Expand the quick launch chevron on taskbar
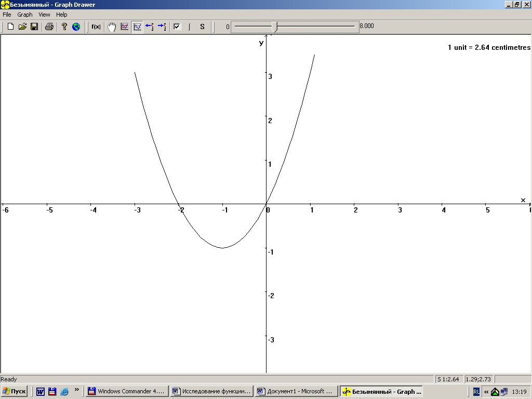Image resolution: width=532 pixels, height=399 pixels. 77,390
